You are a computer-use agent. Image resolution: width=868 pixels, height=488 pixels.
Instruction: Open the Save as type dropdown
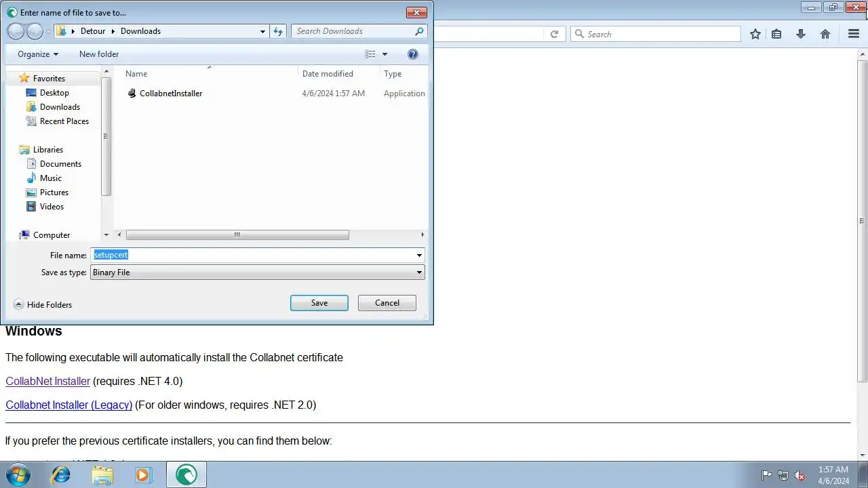click(258, 272)
